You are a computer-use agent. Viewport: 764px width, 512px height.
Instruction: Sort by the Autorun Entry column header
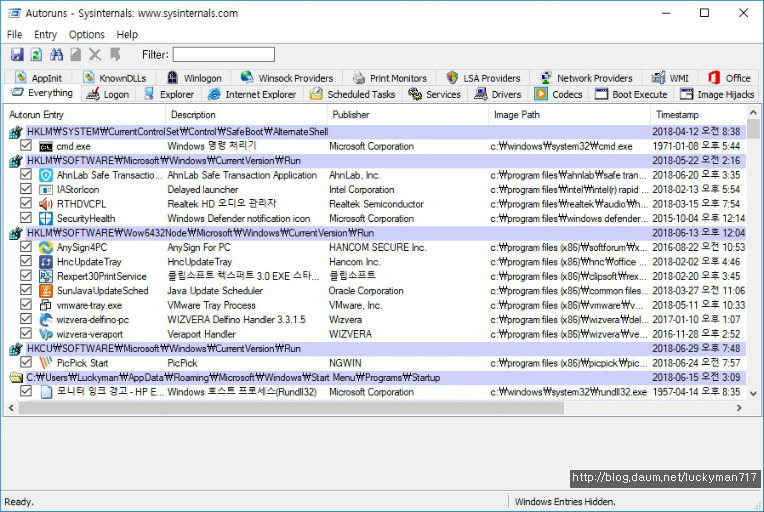[86, 115]
